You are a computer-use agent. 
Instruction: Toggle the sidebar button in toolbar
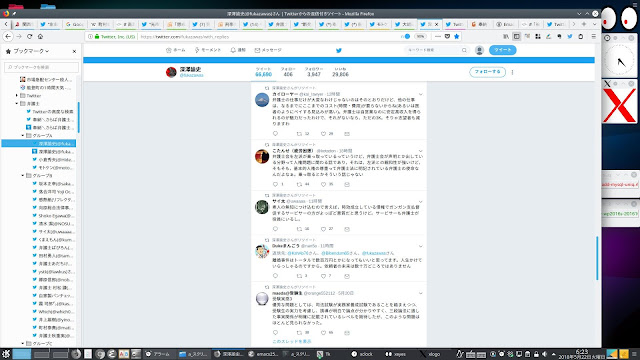[516, 36]
